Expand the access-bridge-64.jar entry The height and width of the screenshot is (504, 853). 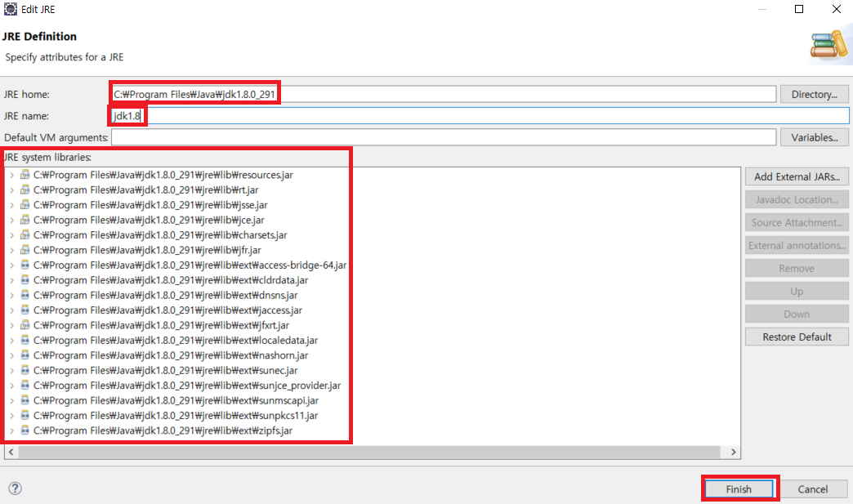click(11, 265)
